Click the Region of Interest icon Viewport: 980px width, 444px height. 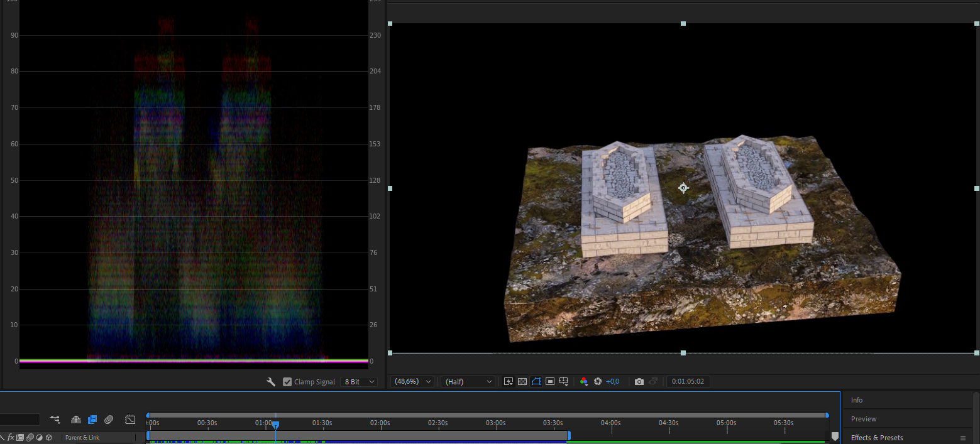tap(550, 382)
